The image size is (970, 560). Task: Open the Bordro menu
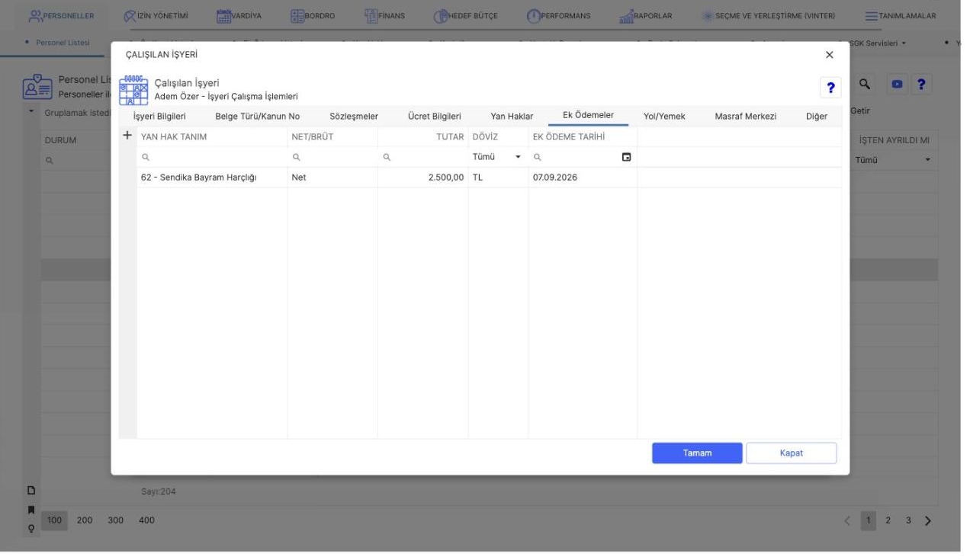(x=313, y=15)
